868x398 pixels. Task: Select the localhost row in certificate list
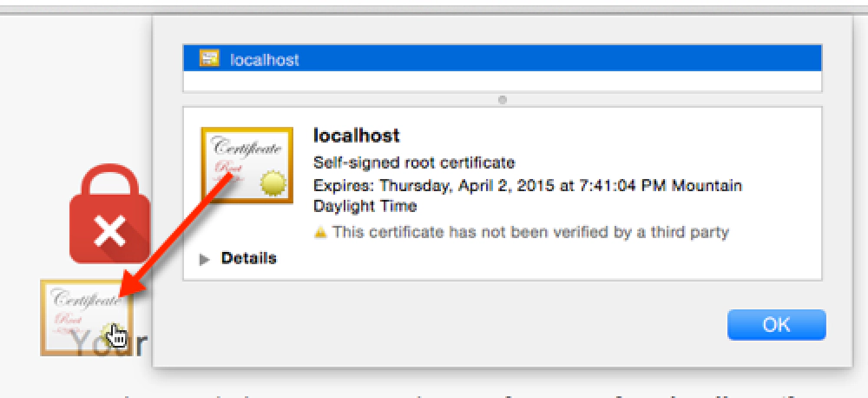(x=502, y=58)
